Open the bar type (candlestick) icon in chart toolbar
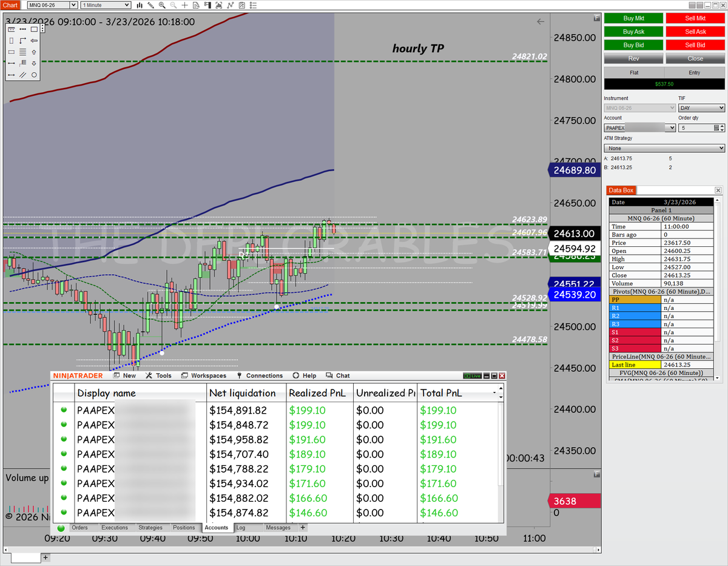Screen dimensions: 728x566 click(x=140, y=5)
